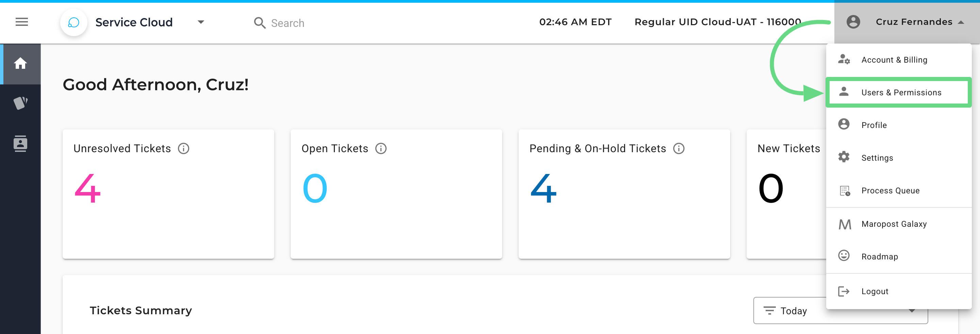Open the Tickets sidebar icon
The image size is (980, 334).
pyautogui.click(x=20, y=103)
